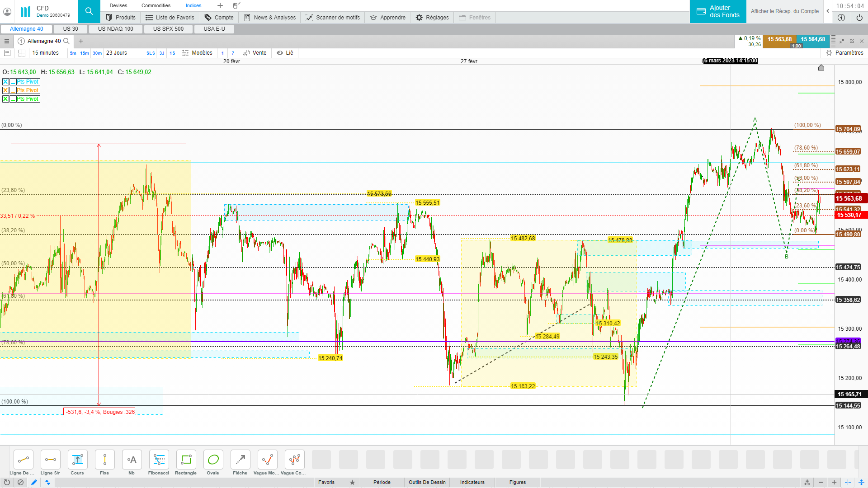Open the Scanner de motifs tool
Screen dimensions: 868x488
(x=333, y=17)
